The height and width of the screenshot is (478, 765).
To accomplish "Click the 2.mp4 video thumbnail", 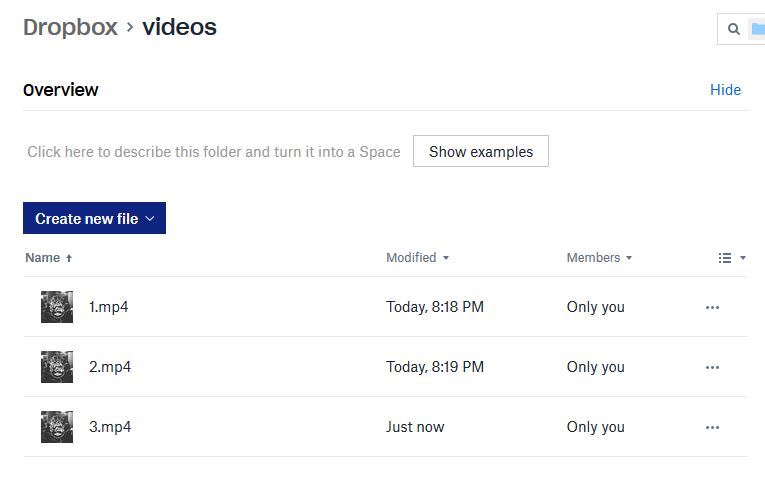I will [x=57, y=367].
